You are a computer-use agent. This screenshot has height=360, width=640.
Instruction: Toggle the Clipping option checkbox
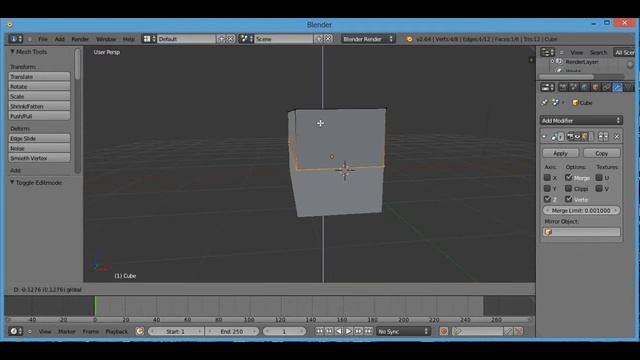pyautogui.click(x=569, y=189)
